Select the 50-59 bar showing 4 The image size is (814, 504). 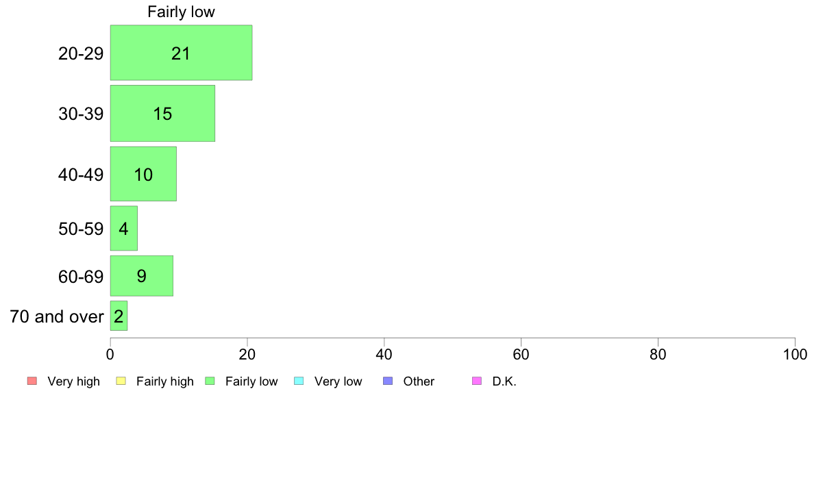coord(124,229)
